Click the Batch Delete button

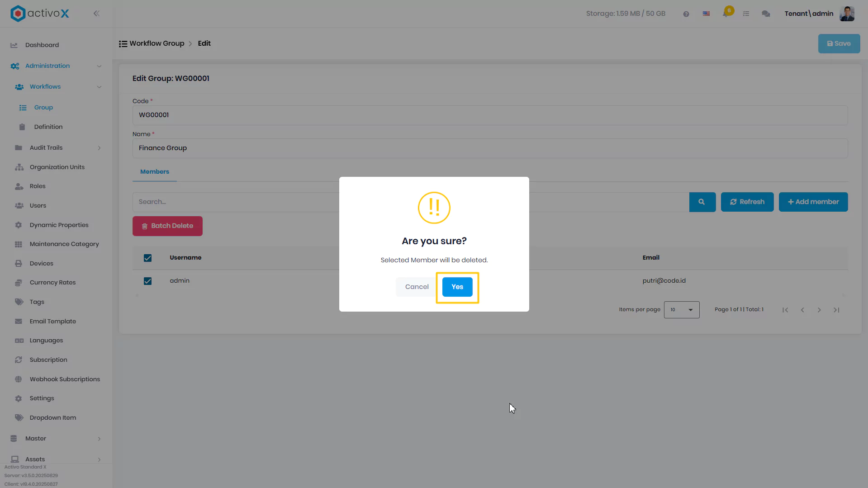click(167, 226)
